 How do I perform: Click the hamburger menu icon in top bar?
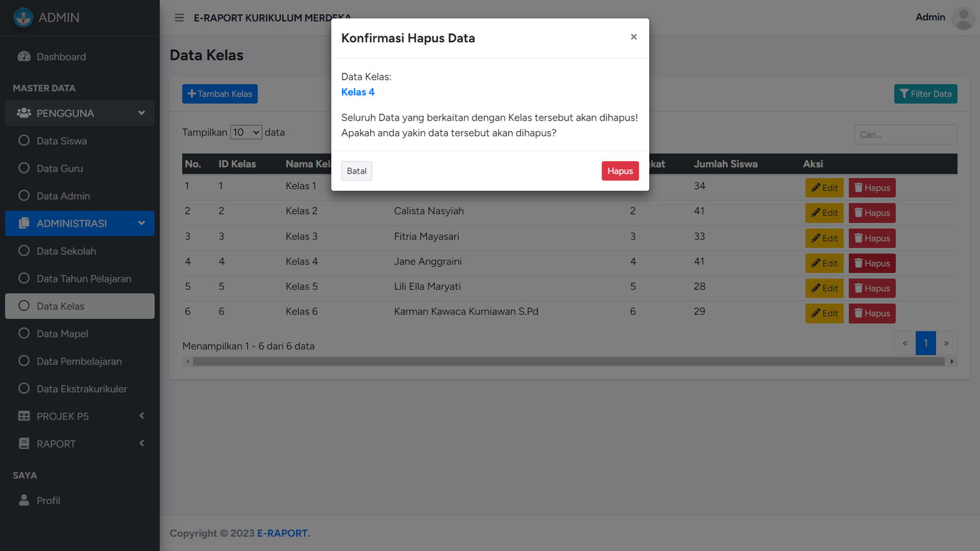pyautogui.click(x=179, y=18)
